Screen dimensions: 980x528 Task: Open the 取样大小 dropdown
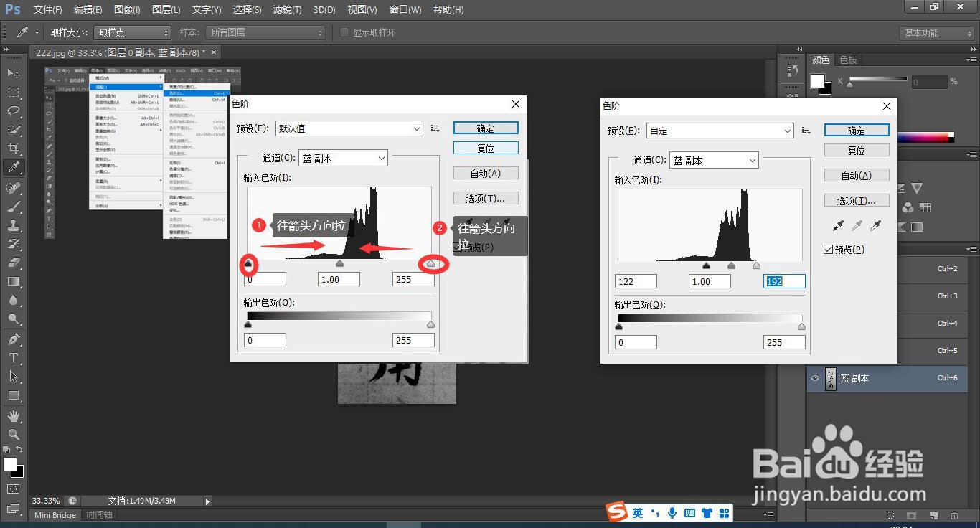click(x=132, y=32)
